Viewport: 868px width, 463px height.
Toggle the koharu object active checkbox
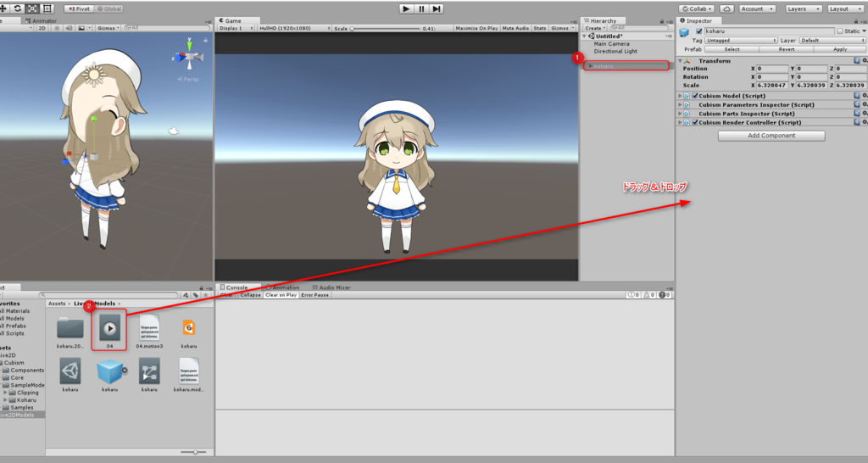[698, 31]
